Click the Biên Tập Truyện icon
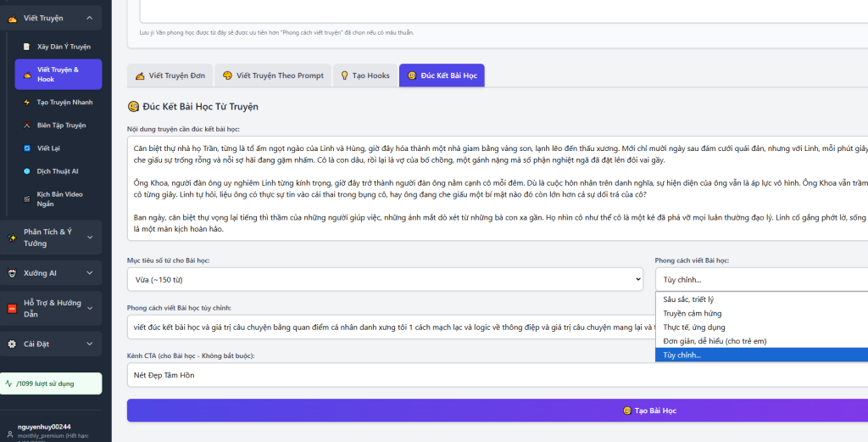The height and width of the screenshot is (442, 868). [x=26, y=125]
